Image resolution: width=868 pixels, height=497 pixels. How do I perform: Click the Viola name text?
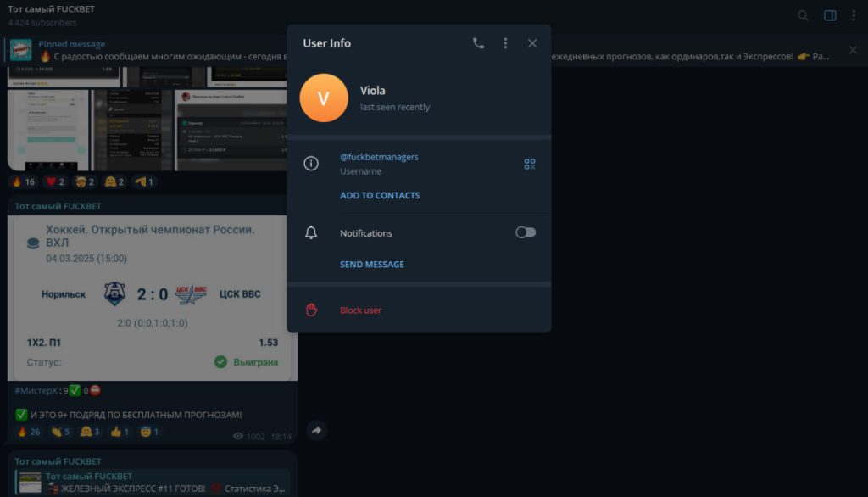coord(373,90)
